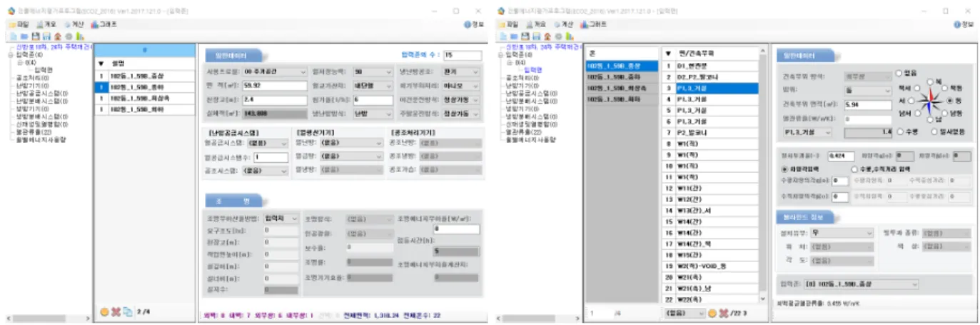Click the compass rose in right window
Image resolution: width=980 pixels, height=325 pixels.
(929, 102)
